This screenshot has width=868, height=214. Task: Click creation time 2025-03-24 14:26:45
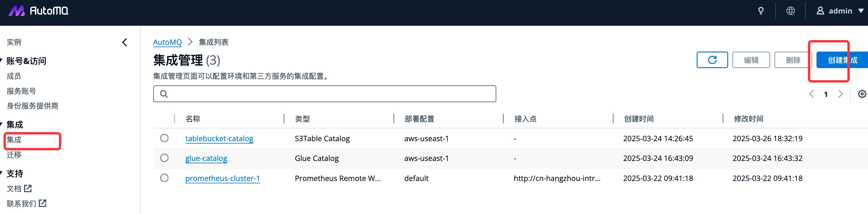pyautogui.click(x=658, y=138)
